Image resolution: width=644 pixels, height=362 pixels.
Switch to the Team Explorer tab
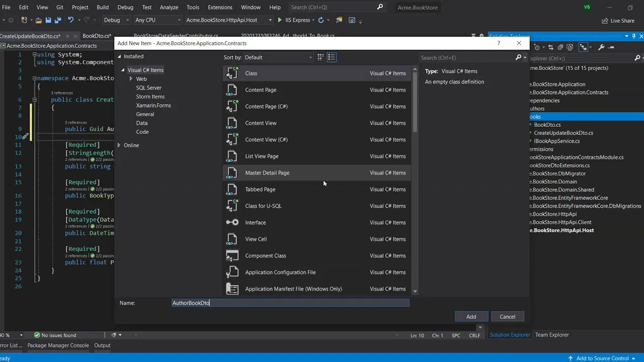552,335
